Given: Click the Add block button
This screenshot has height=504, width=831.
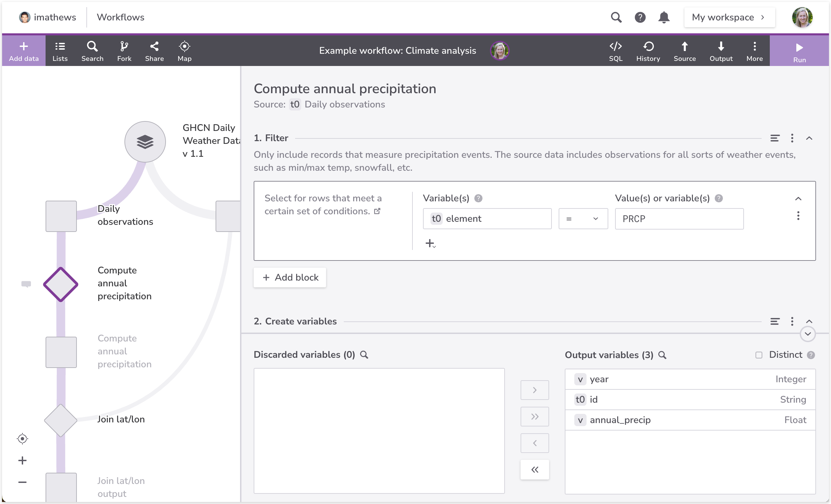Looking at the screenshot, I should tap(290, 278).
